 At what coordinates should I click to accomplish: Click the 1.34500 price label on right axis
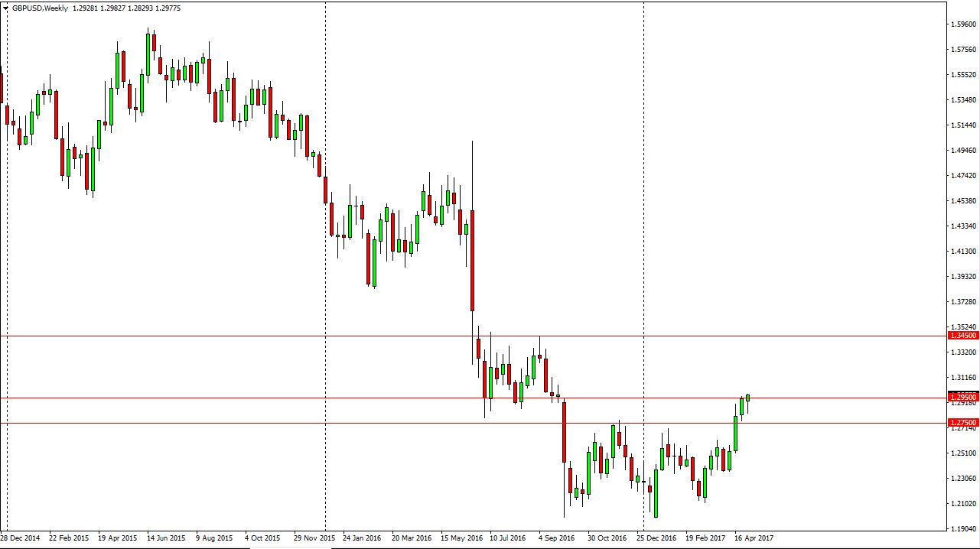[x=962, y=335]
